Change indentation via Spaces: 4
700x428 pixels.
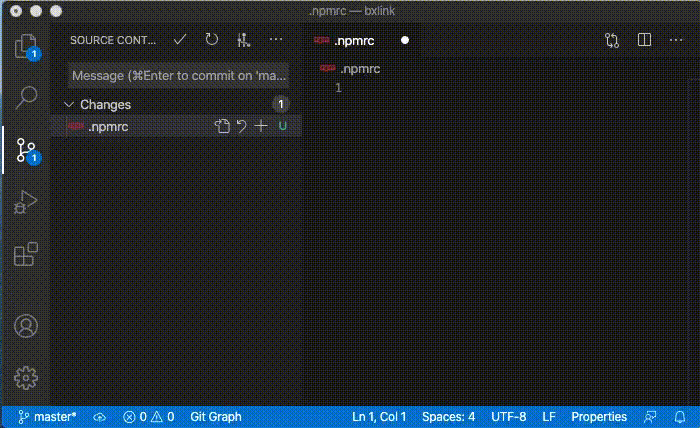coord(448,417)
